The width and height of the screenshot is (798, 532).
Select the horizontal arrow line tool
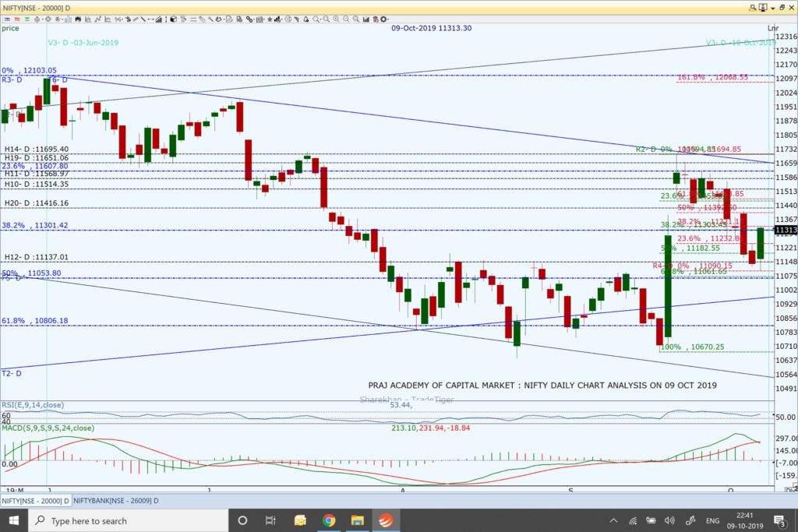click(150, 19)
